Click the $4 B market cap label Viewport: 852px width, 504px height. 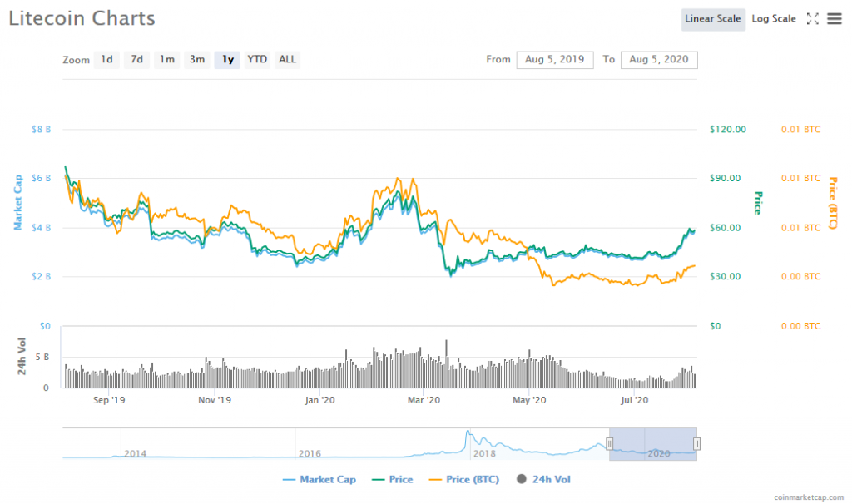click(x=42, y=228)
